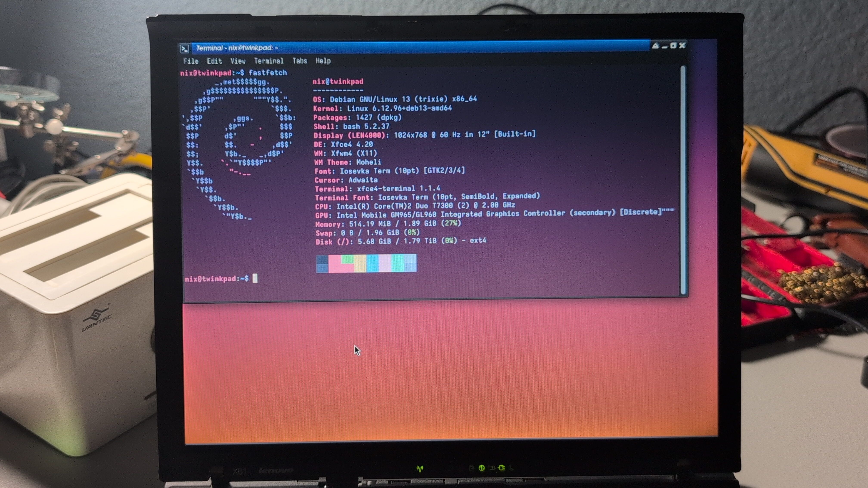868x488 pixels.
Task: Open the Tabs menu
Action: [x=299, y=61]
